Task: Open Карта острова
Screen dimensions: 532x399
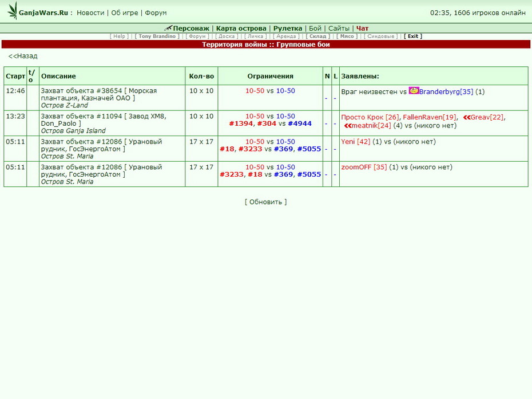Action: pos(241,29)
